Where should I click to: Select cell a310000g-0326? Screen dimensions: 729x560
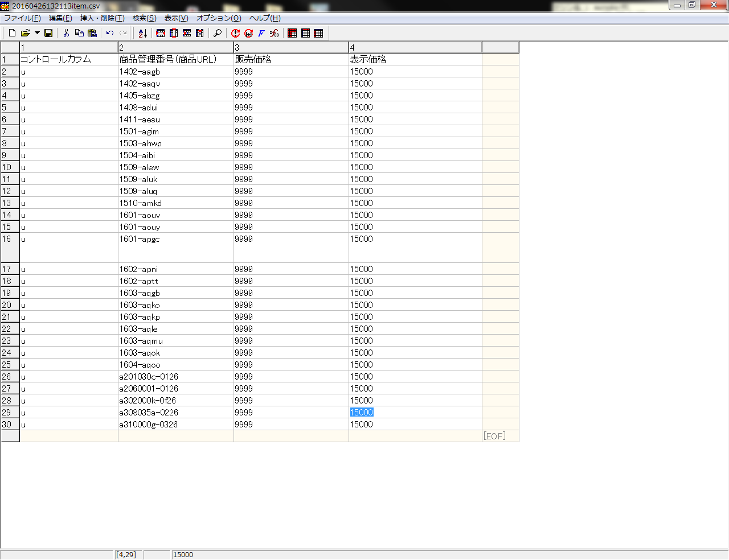(x=176, y=425)
